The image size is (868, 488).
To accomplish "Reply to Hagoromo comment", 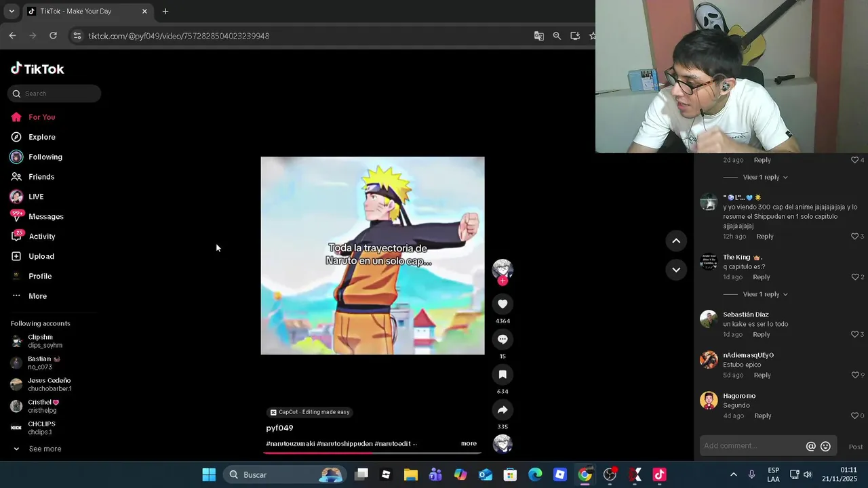I will (x=762, y=416).
